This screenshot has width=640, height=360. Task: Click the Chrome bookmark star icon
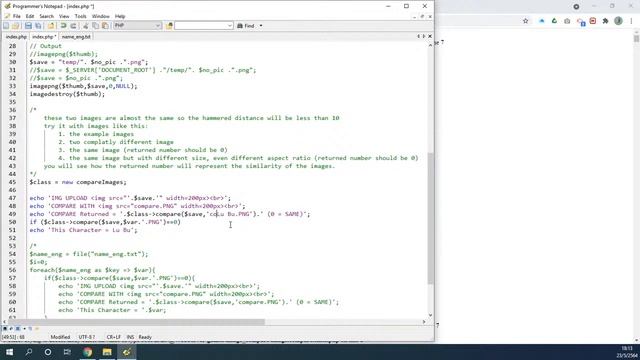pyautogui.click(x=526, y=21)
